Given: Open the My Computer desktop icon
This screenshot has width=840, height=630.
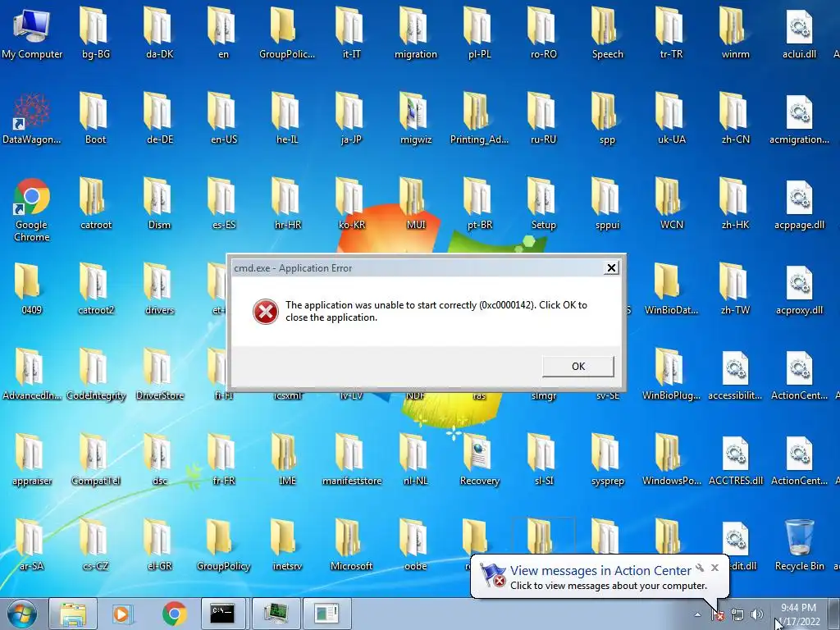Looking at the screenshot, I should click(x=32, y=33).
